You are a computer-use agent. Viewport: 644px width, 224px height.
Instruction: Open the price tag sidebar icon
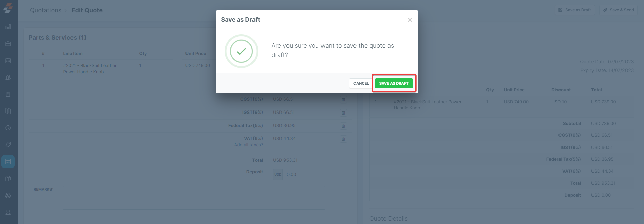8,145
